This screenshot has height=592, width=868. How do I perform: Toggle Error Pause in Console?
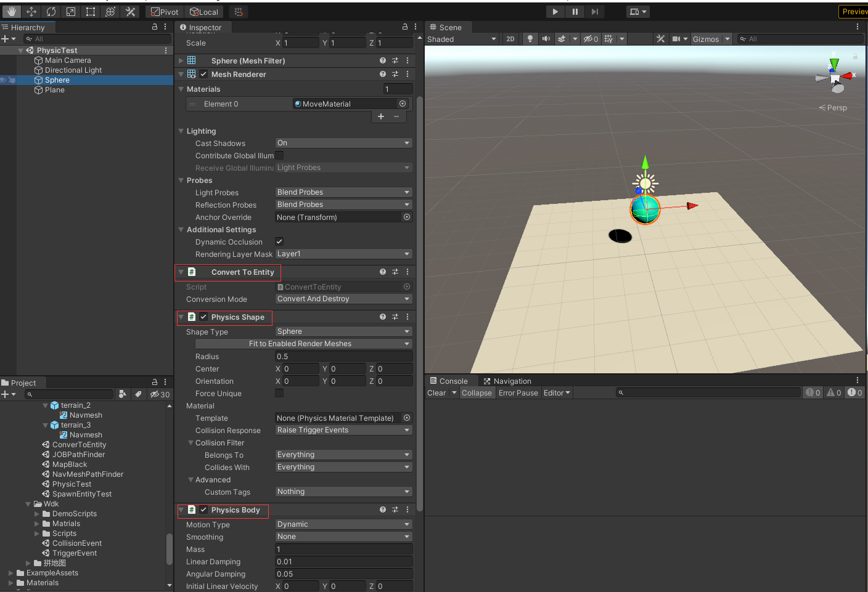click(x=518, y=393)
